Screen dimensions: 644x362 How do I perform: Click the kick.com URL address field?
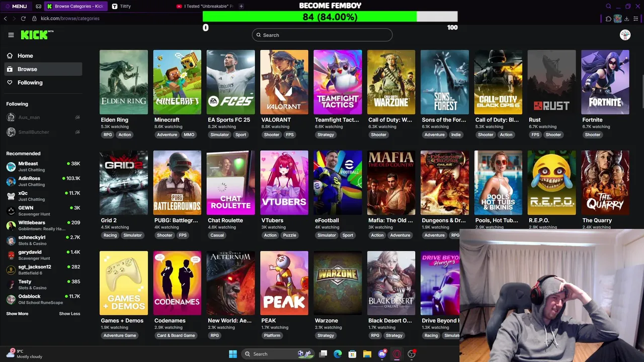(x=70, y=18)
